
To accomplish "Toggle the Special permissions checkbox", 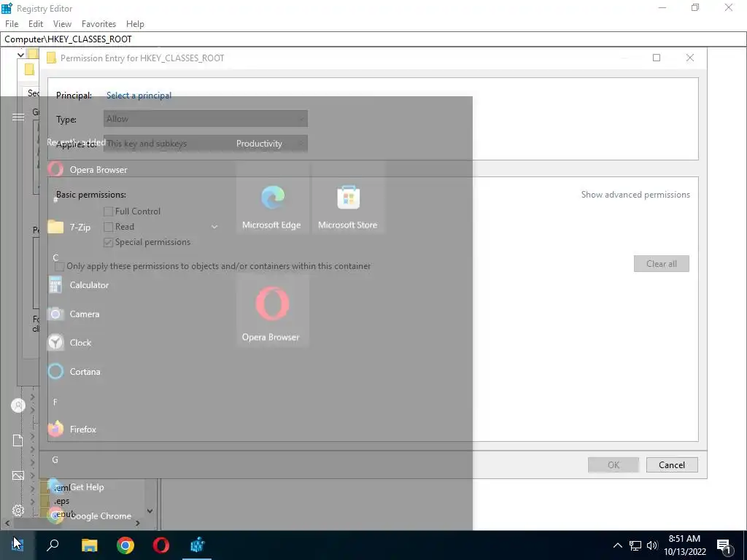I will coord(109,242).
